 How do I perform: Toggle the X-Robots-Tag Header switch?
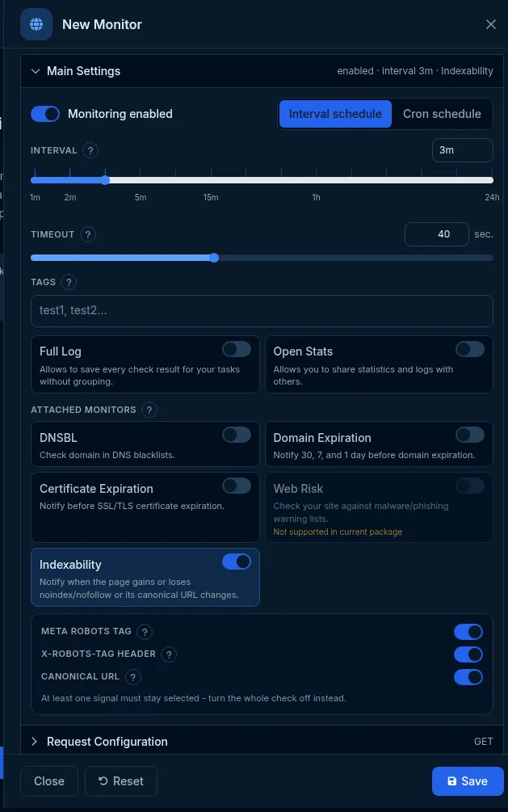click(x=468, y=654)
